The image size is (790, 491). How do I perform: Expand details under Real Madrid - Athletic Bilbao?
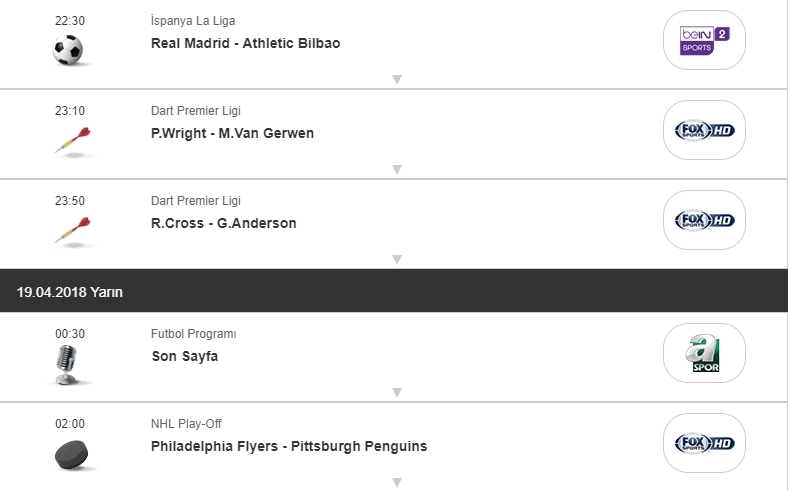396,79
